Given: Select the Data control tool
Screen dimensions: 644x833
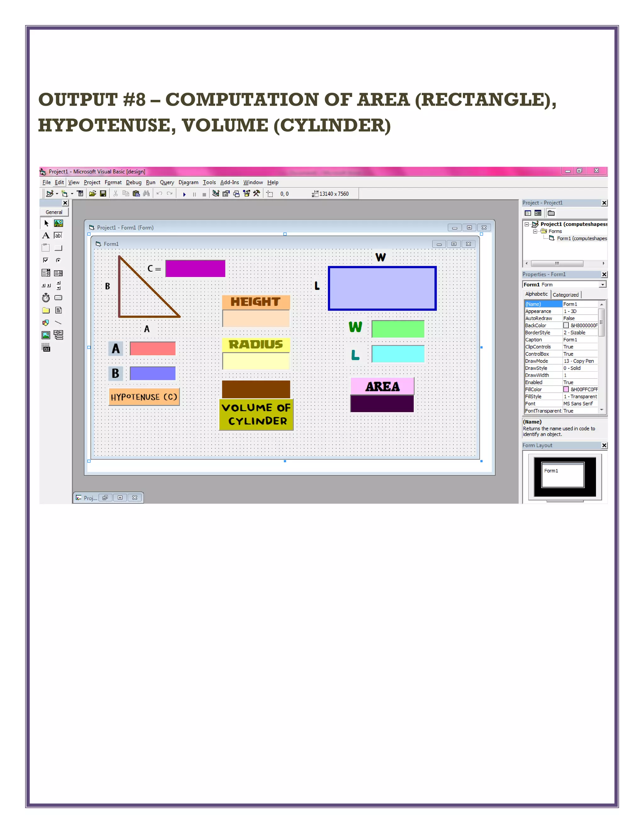Looking at the screenshot, I should [58, 335].
